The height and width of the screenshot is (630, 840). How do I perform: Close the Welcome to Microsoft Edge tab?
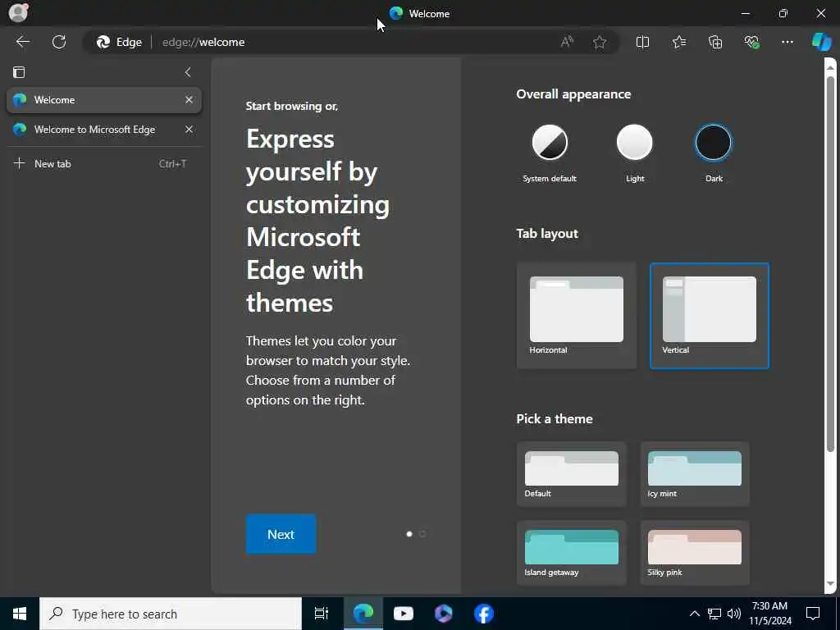189,129
